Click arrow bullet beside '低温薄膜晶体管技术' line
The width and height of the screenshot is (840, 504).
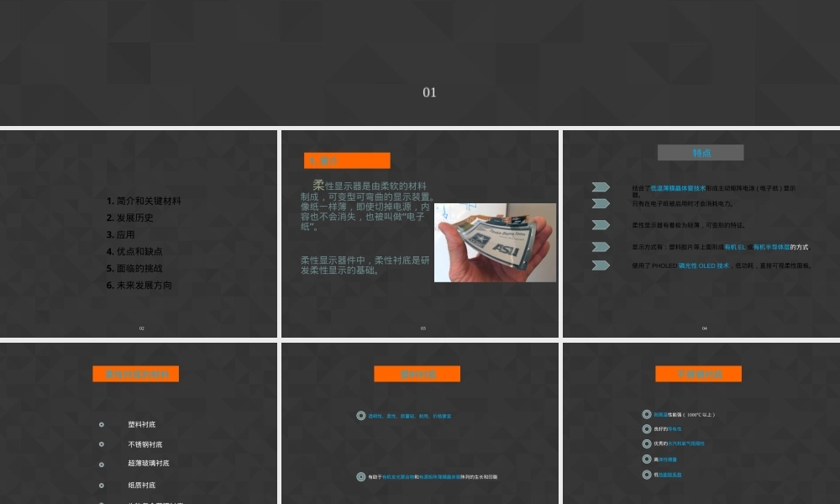point(601,187)
